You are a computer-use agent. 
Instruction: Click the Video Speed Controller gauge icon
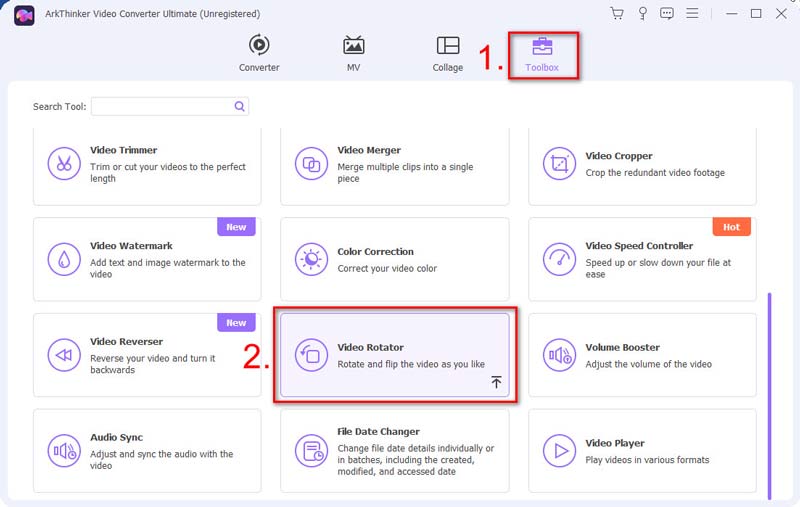[x=559, y=259]
